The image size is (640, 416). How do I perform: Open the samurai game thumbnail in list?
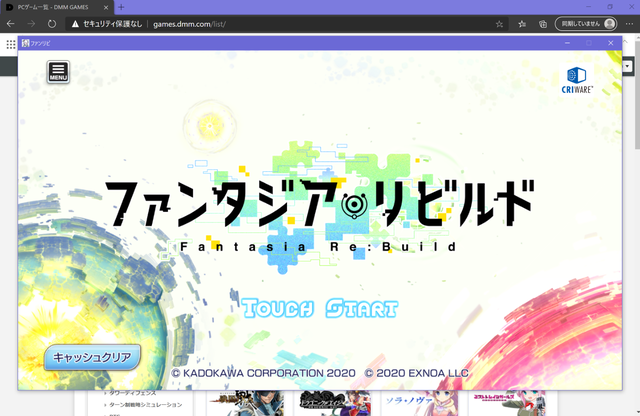click(245, 403)
